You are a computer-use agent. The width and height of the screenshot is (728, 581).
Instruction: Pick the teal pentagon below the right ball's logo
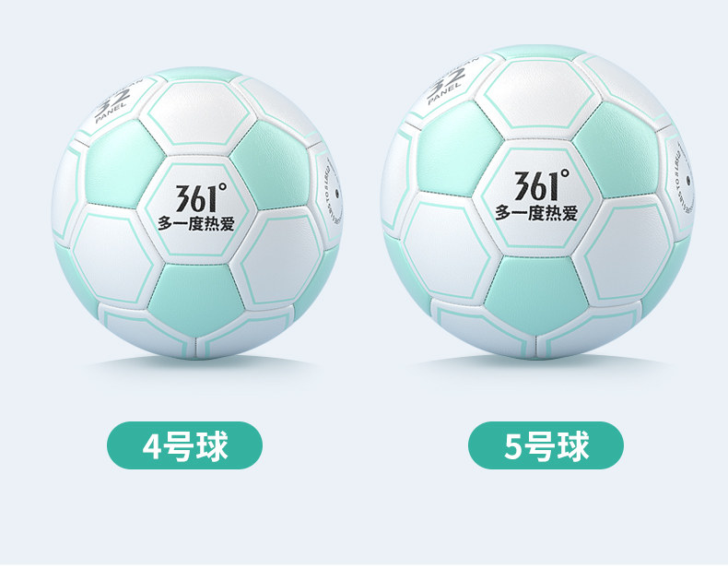(x=536, y=292)
